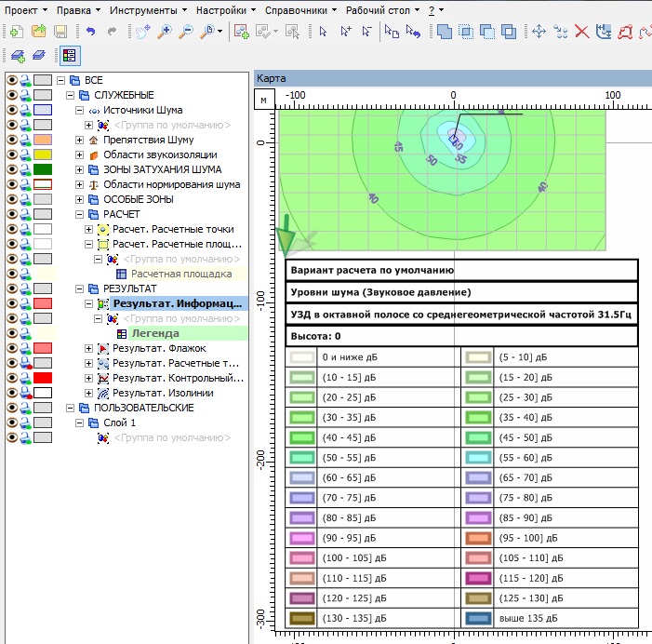Click green color swatch of ЗОНЫ ЗАТУХАНИЯ ШУМА

(x=42, y=169)
